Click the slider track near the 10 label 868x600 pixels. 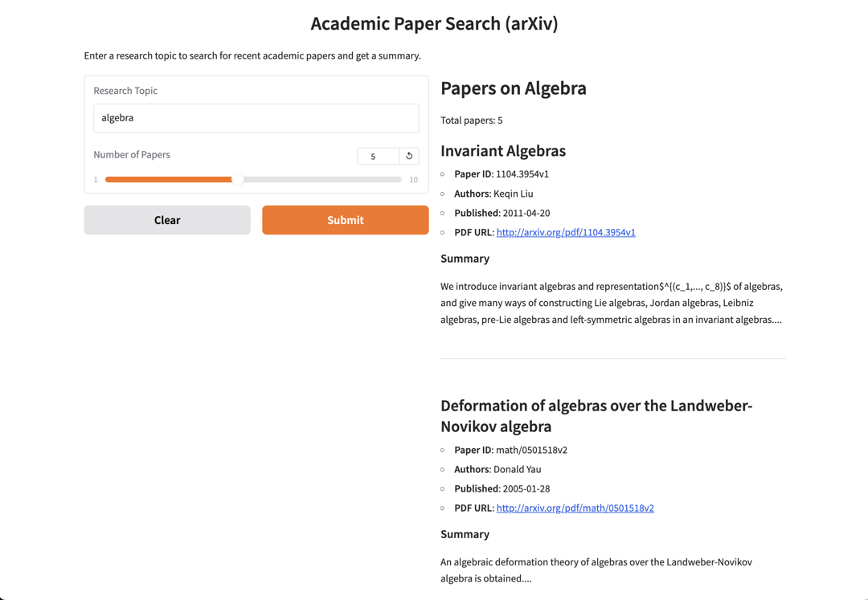click(x=398, y=179)
